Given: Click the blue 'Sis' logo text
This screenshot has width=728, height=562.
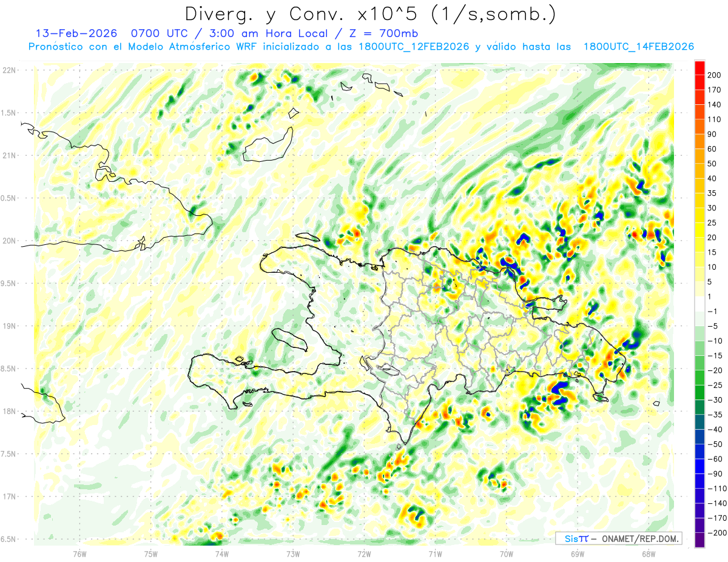Looking at the screenshot, I should point(571,538).
